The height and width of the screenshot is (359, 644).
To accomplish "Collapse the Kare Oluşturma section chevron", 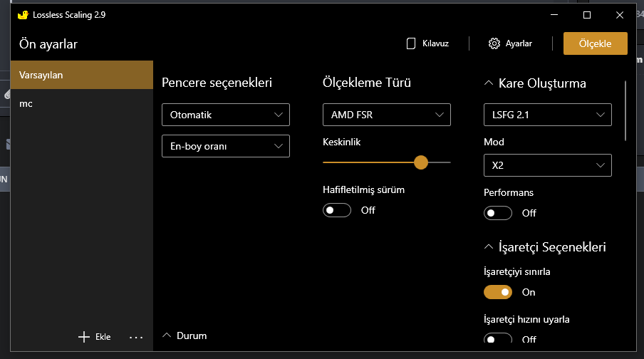I will click(489, 83).
